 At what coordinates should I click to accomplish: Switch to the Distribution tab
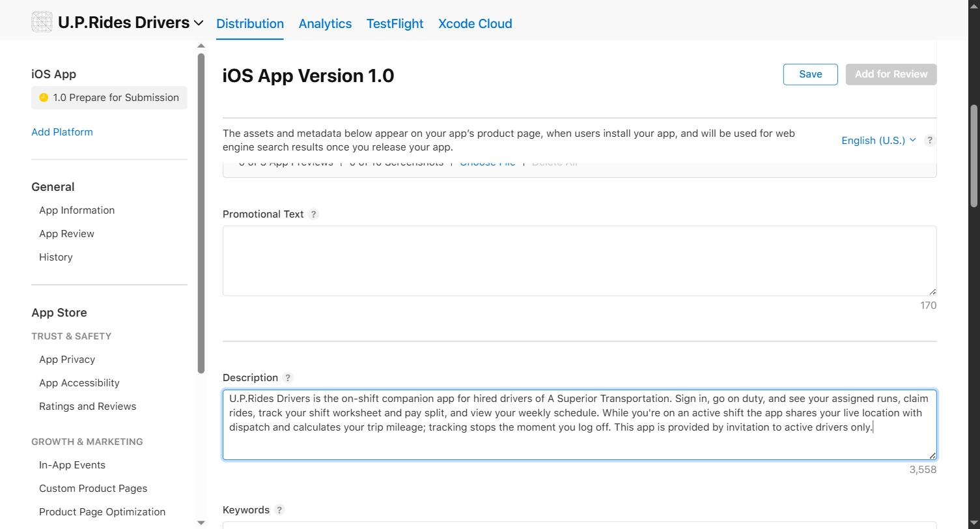coord(250,23)
